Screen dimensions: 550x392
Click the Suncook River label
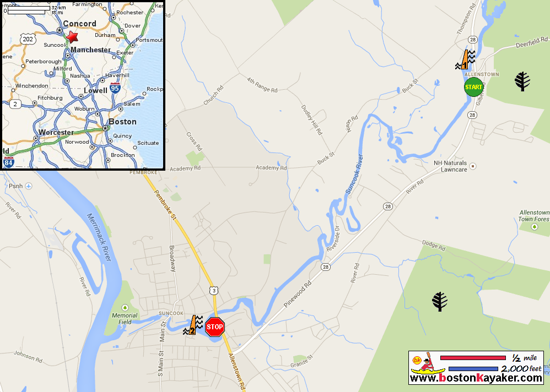(x=354, y=174)
